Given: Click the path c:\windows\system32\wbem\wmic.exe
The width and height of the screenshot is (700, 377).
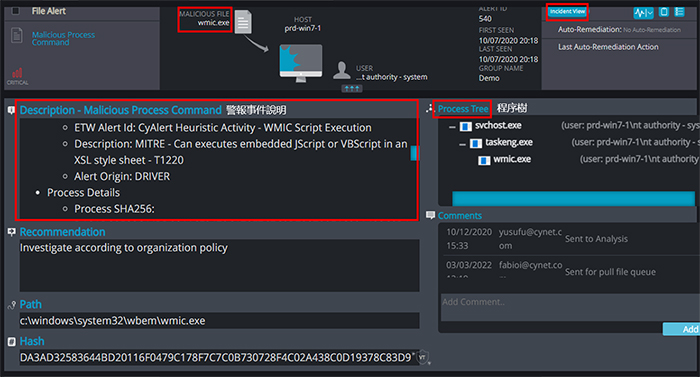Looking at the screenshot, I should pyautogui.click(x=112, y=321).
